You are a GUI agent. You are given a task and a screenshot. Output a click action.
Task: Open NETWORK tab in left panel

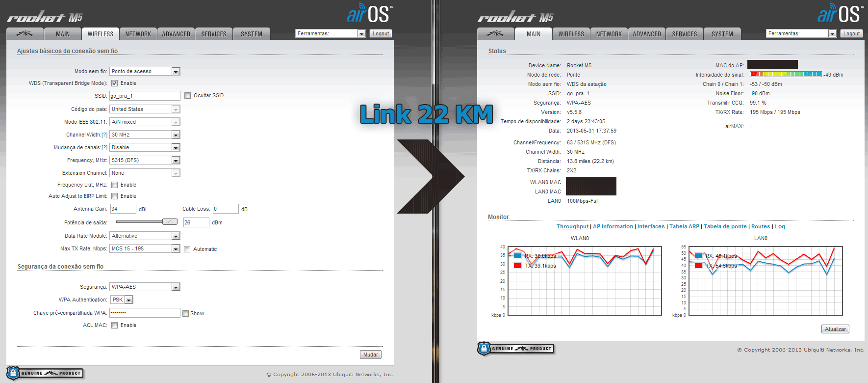138,34
